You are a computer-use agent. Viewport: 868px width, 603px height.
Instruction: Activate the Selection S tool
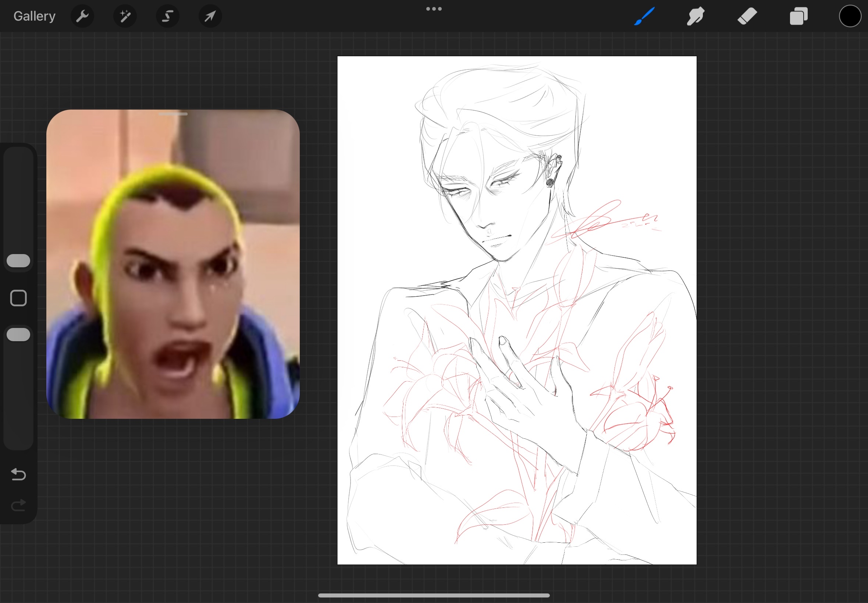coord(167,16)
